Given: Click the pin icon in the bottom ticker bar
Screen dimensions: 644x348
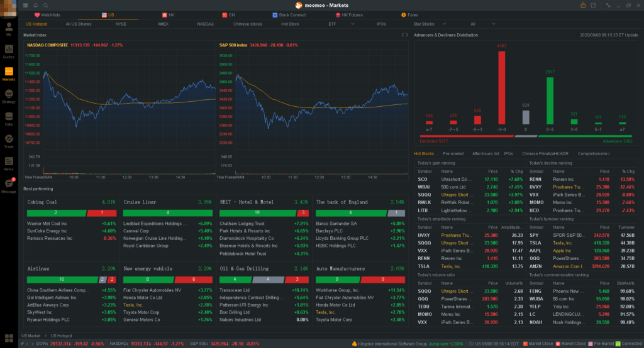Looking at the screenshot, I should click(x=22, y=344).
